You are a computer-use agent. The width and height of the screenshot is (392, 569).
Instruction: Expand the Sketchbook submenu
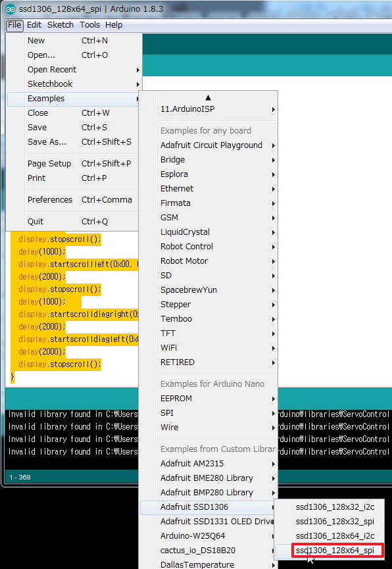coord(74,84)
